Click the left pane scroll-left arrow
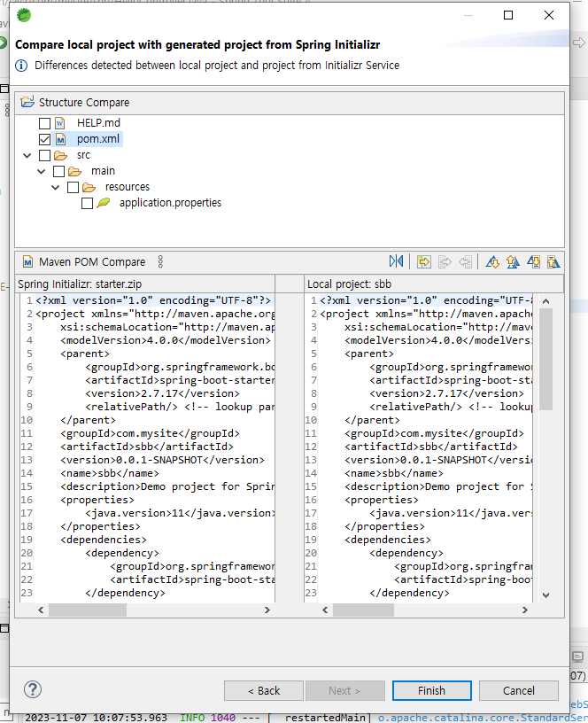The width and height of the screenshot is (588, 723). pyautogui.click(x=41, y=610)
